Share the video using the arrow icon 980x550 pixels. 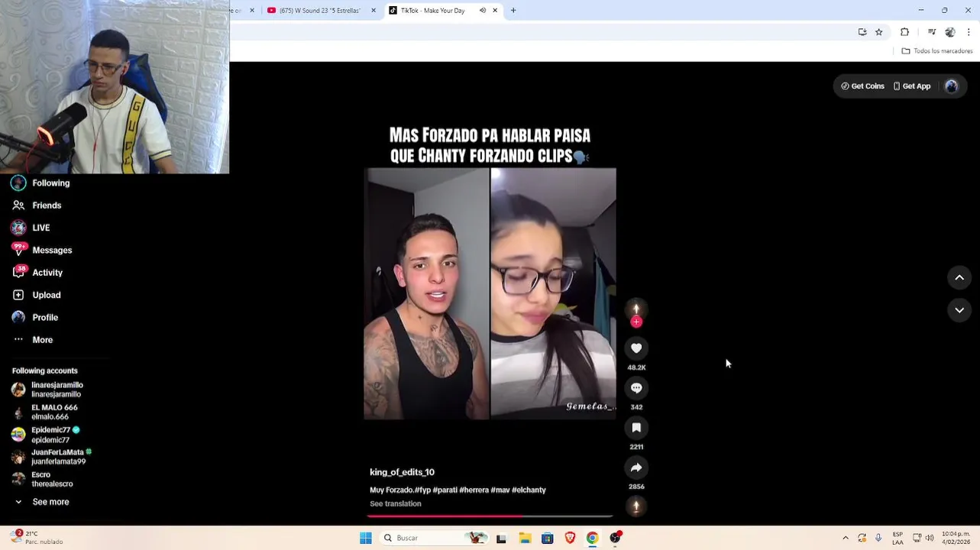pyautogui.click(x=636, y=467)
